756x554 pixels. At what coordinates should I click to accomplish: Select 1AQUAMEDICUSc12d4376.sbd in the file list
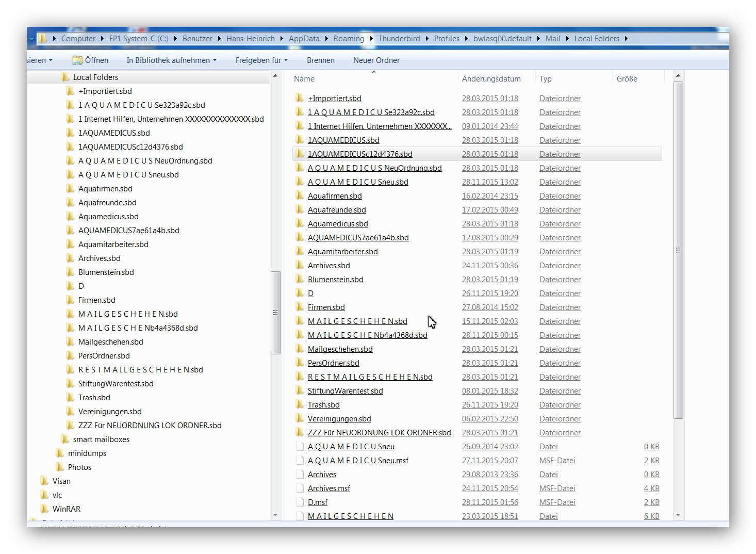pyautogui.click(x=360, y=154)
